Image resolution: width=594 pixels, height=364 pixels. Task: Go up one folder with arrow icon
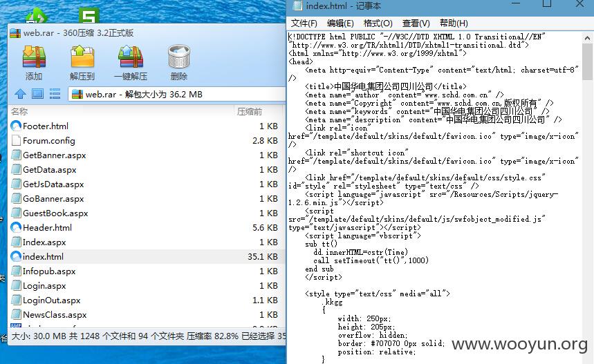(x=21, y=93)
